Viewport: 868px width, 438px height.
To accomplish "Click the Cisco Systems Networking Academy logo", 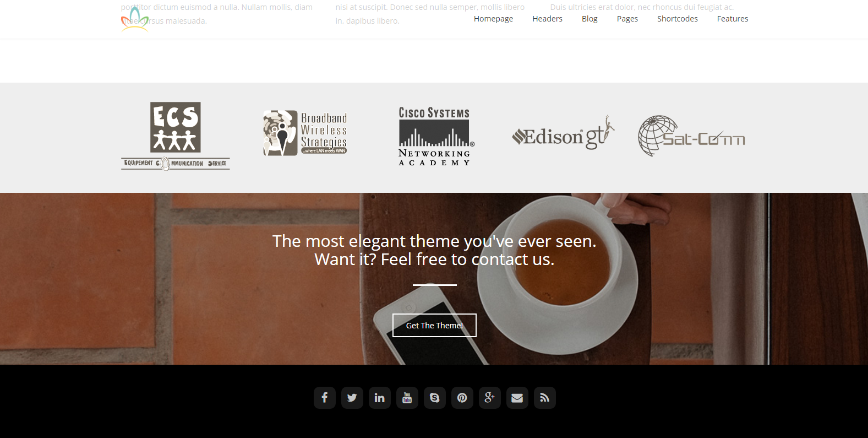I will [435, 136].
